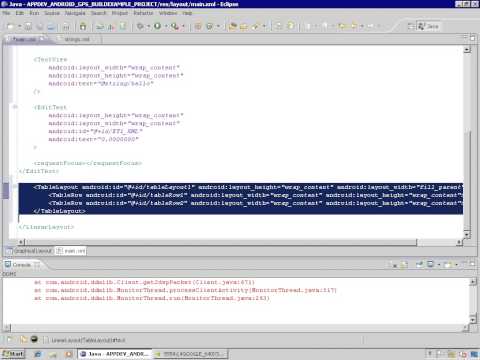Expand the External Tools dropdown arrow
480x360 pixels.
(183, 26)
